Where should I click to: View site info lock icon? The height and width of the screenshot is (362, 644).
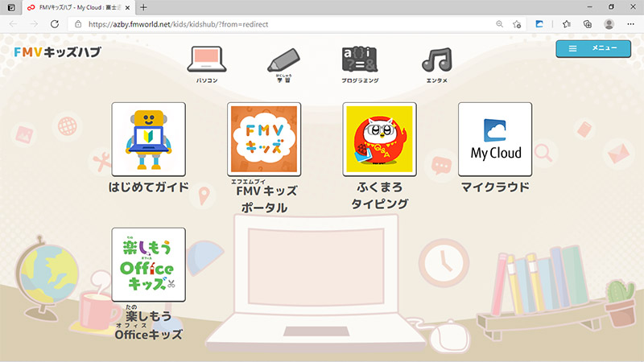point(78,24)
